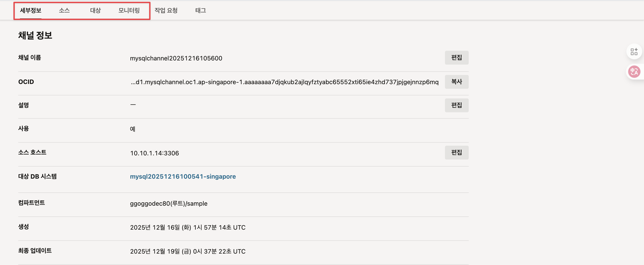644x265 pixels.
Task: Click the 최종 업데이트 timestamp value
Action: (x=188, y=251)
